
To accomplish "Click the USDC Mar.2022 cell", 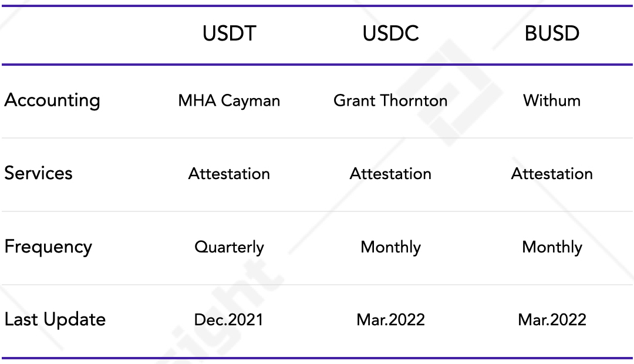I will tap(390, 320).
